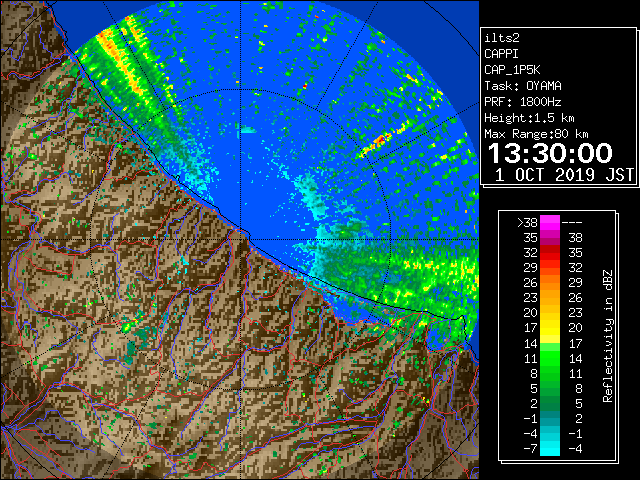640x480 pixels.
Task: Select the "1 OCT 2019 JST" date
Action: (x=564, y=175)
